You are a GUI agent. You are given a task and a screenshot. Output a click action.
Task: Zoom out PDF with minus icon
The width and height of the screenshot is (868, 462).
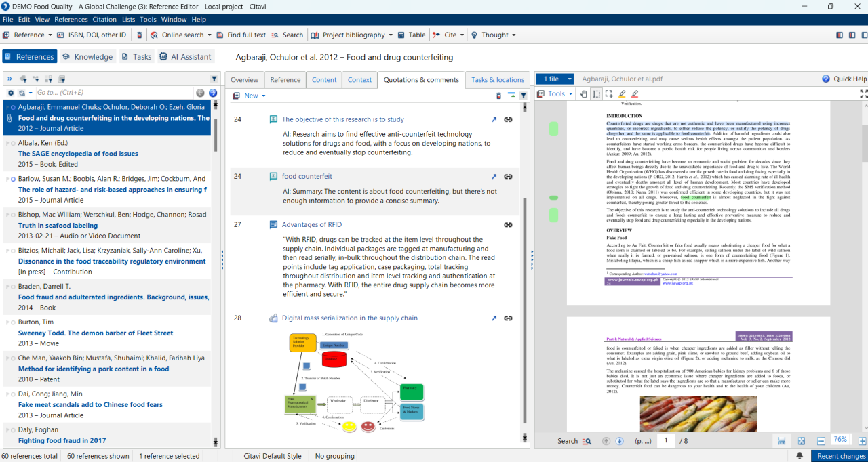click(821, 441)
